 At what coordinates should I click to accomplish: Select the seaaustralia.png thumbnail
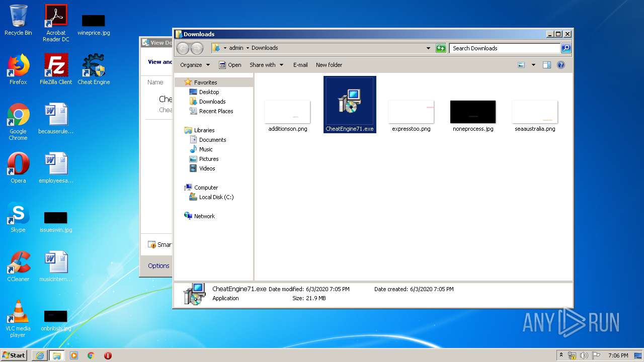click(x=535, y=116)
